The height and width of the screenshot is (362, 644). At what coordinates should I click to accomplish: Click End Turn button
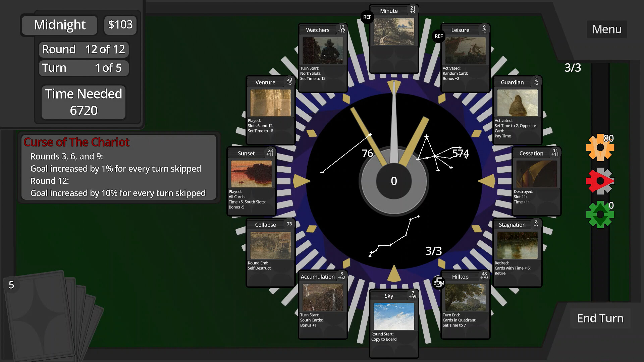tap(600, 318)
